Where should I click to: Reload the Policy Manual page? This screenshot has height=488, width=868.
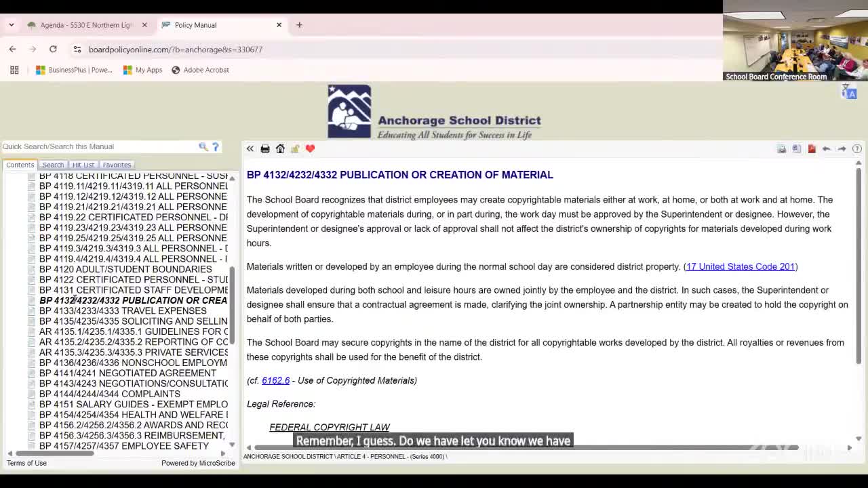(x=53, y=49)
